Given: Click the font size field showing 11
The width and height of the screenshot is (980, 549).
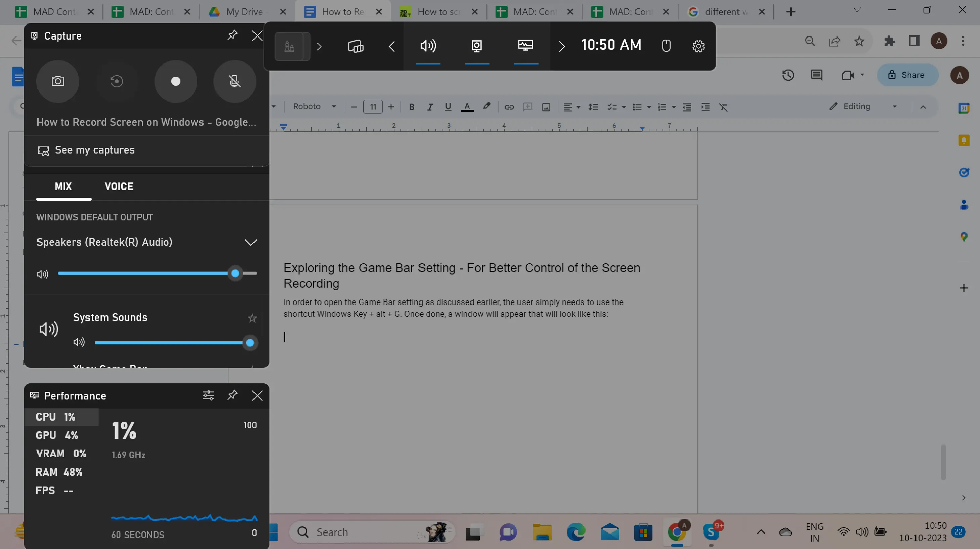Looking at the screenshot, I should [373, 107].
